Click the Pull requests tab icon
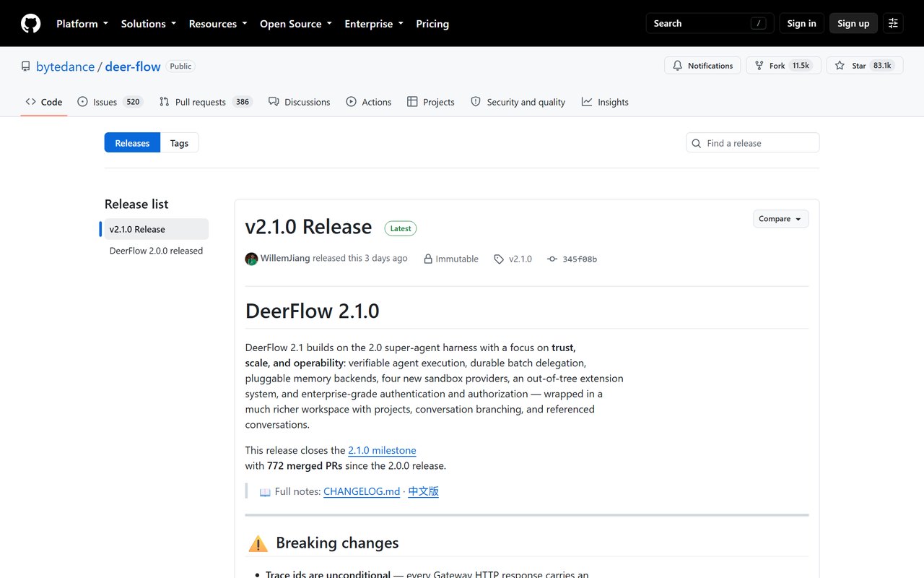 (165, 102)
